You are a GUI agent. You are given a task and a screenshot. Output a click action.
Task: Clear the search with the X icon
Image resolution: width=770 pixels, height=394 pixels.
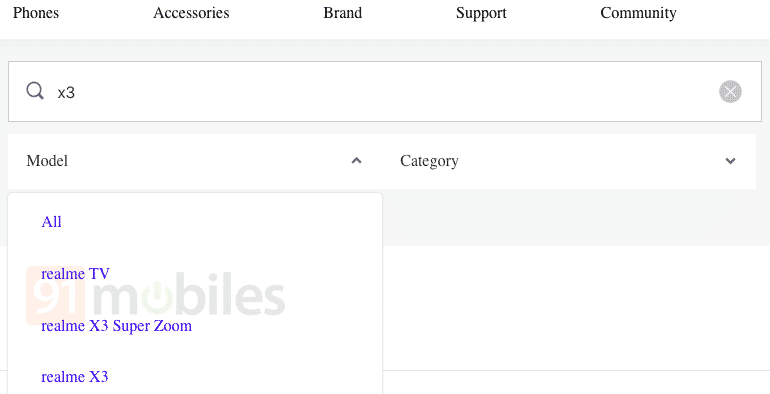pyautogui.click(x=730, y=92)
